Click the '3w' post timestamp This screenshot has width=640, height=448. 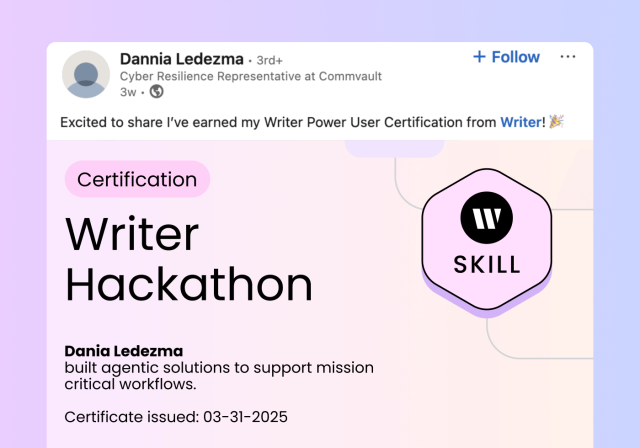click(x=128, y=92)
